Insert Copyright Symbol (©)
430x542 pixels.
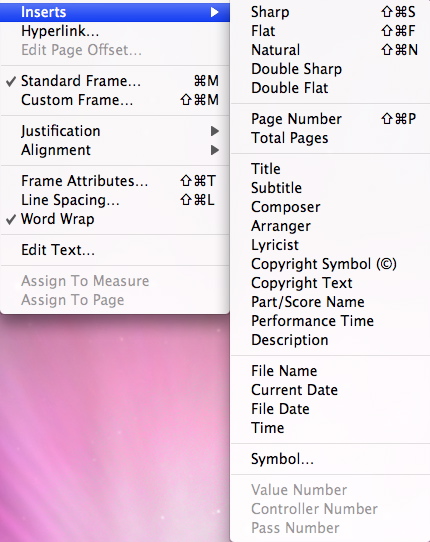coord(330,264)
